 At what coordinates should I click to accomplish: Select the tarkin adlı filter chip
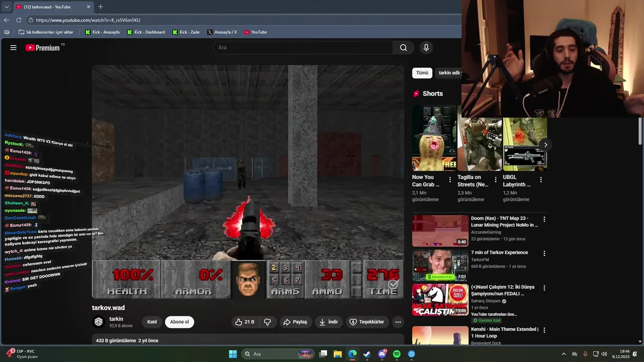click(x=449, y=73)
